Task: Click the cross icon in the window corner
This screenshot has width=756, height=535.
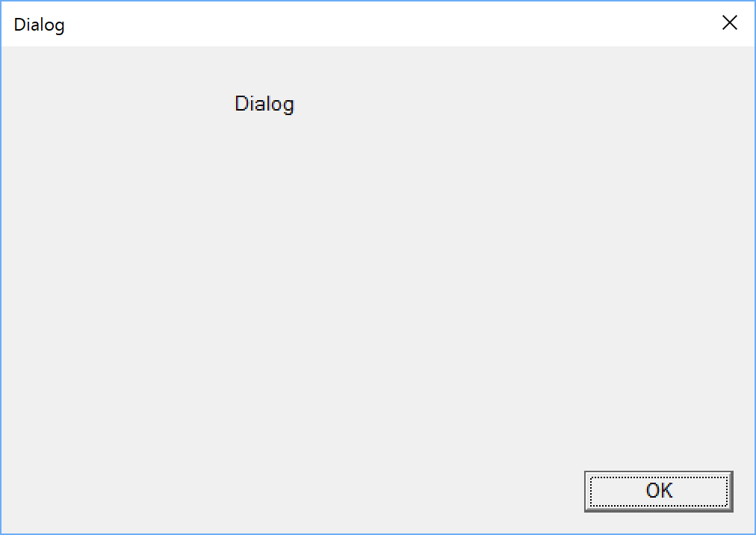Action: tap(730, 22)
